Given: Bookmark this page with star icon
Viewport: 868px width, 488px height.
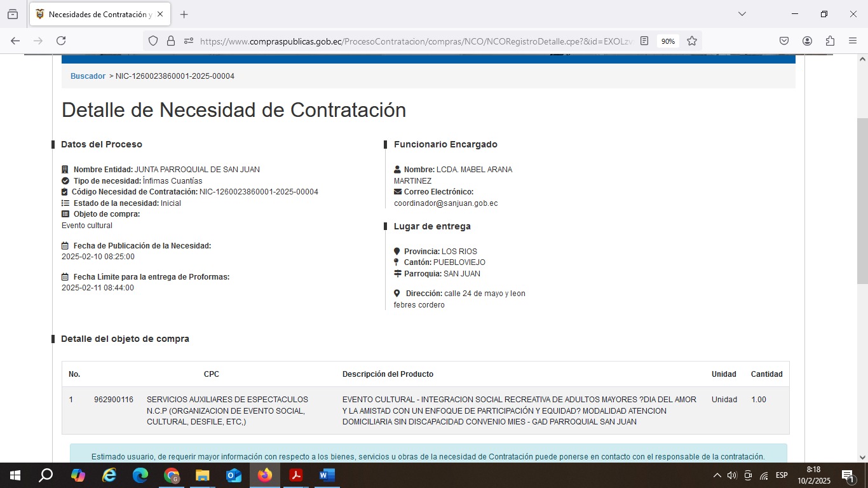Looking at the screenshot, I should (692, 41).
